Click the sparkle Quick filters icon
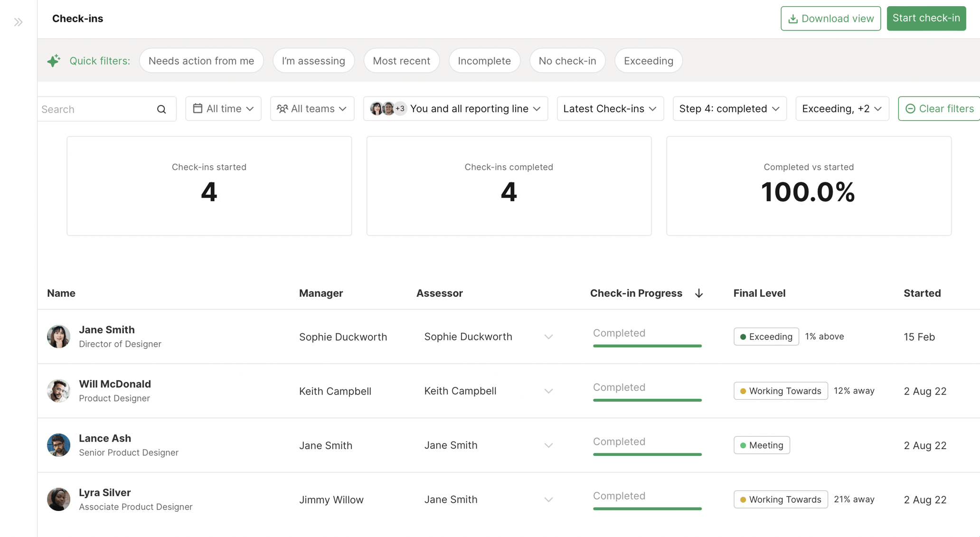 [54, 61]
